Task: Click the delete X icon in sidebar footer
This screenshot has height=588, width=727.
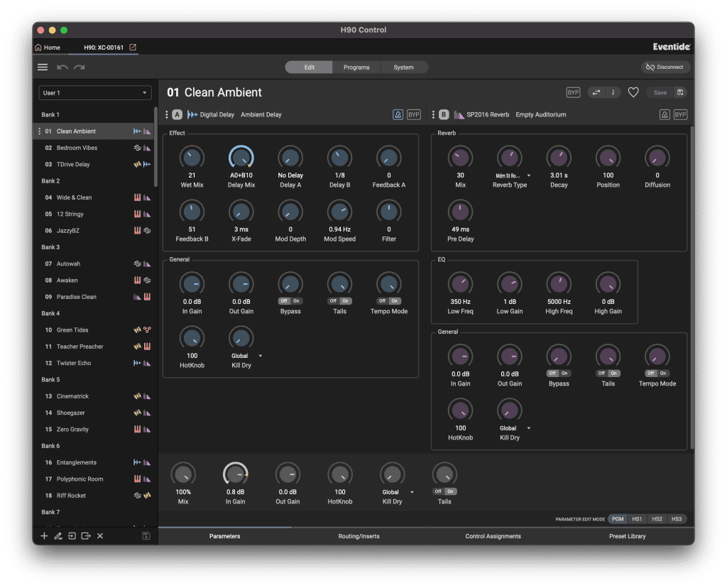Action: [x=100, y=535]
